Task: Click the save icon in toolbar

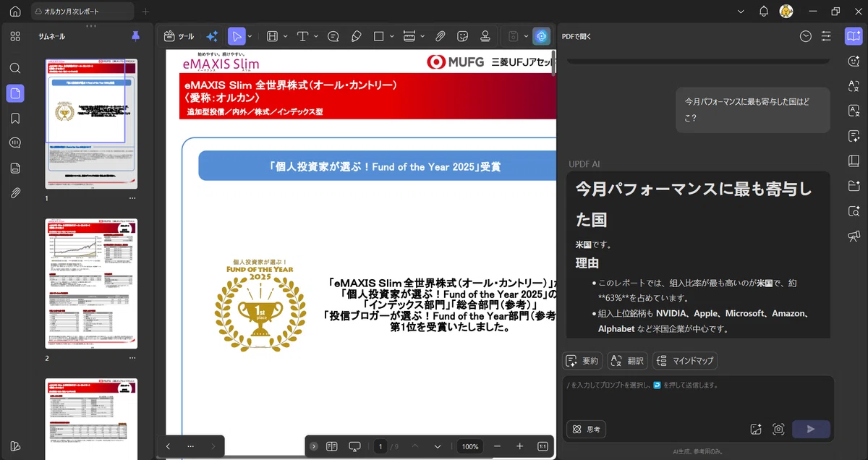Action: pos(513,36)
